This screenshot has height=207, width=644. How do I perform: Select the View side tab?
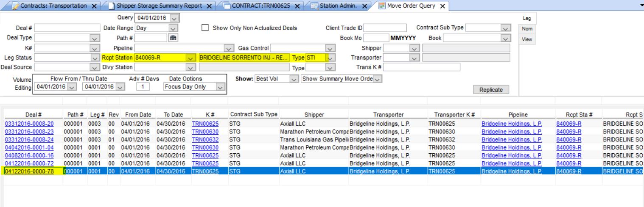524,39
